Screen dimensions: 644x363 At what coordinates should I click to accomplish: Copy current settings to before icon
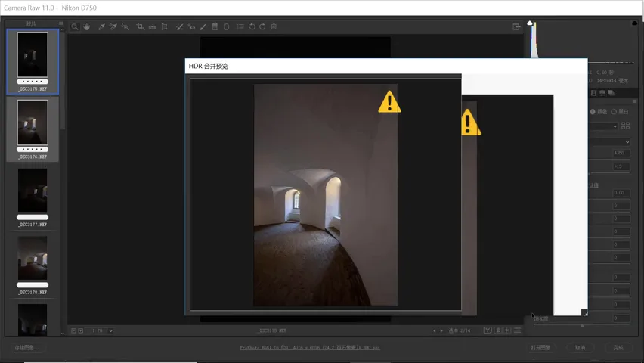coord(507,330)
